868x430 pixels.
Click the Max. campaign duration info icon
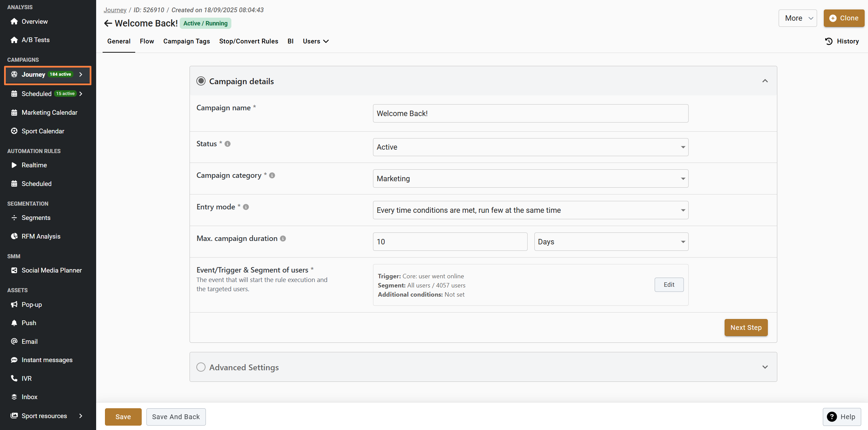283,239
